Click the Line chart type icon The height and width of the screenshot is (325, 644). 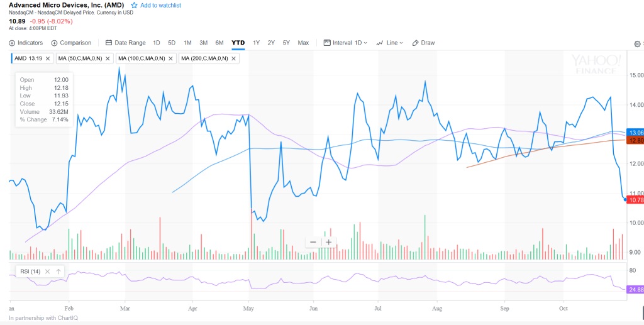[380, 43]
